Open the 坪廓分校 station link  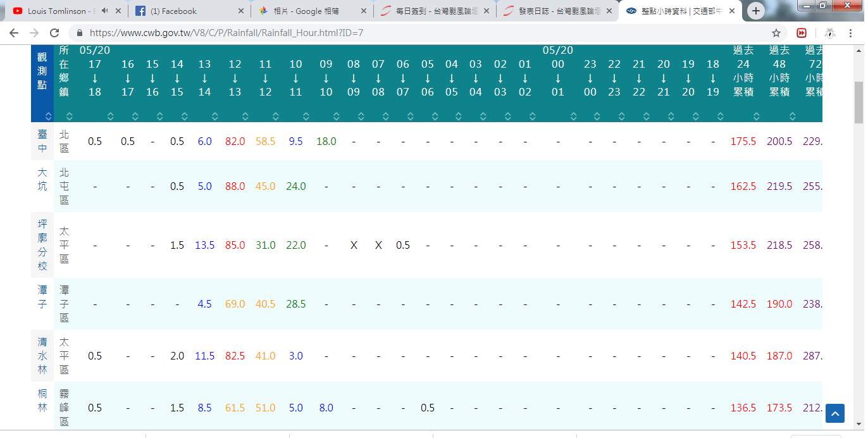pyautogui.click(x=42, y=245)
